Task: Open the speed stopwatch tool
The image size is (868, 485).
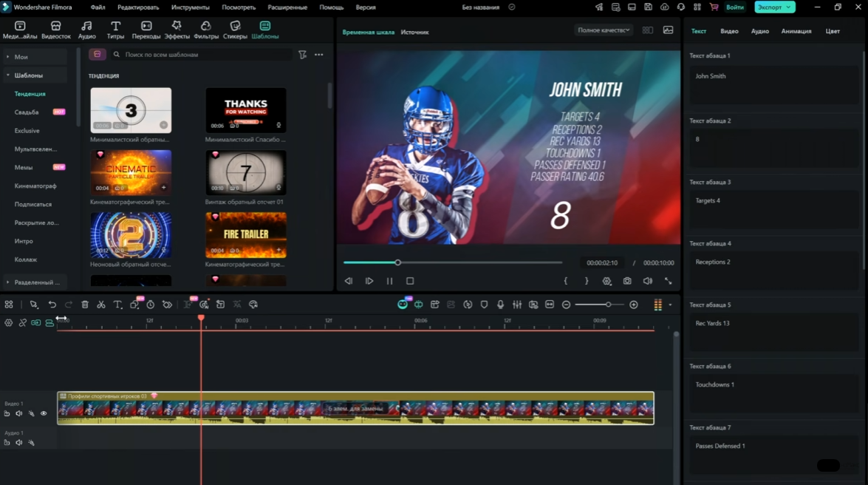Action: (x=151, y=305)
